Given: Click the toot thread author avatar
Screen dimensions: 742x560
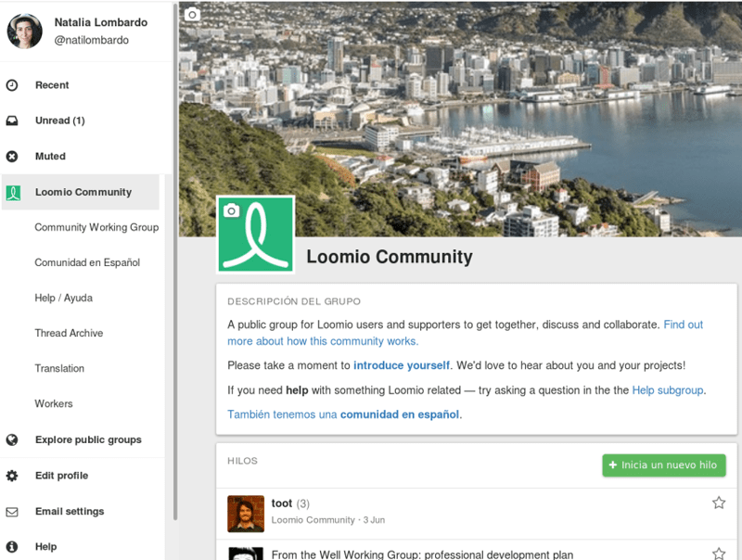Looking at the screenshot, I should click(246, 514).
